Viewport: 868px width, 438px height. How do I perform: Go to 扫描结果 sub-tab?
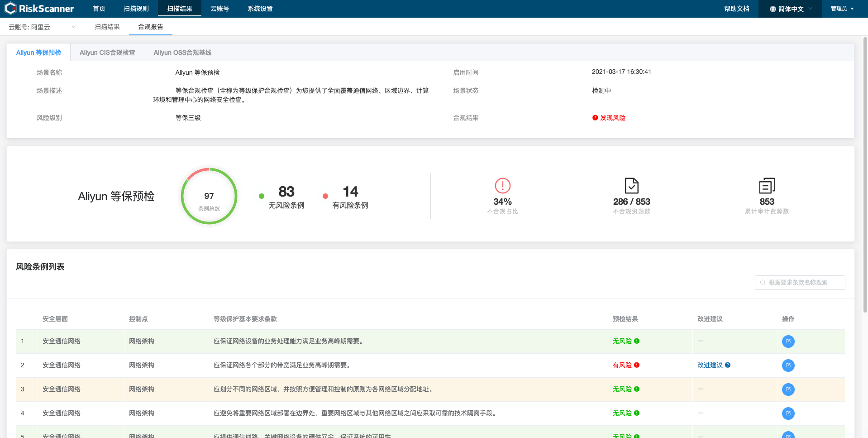tap(107, 27)
